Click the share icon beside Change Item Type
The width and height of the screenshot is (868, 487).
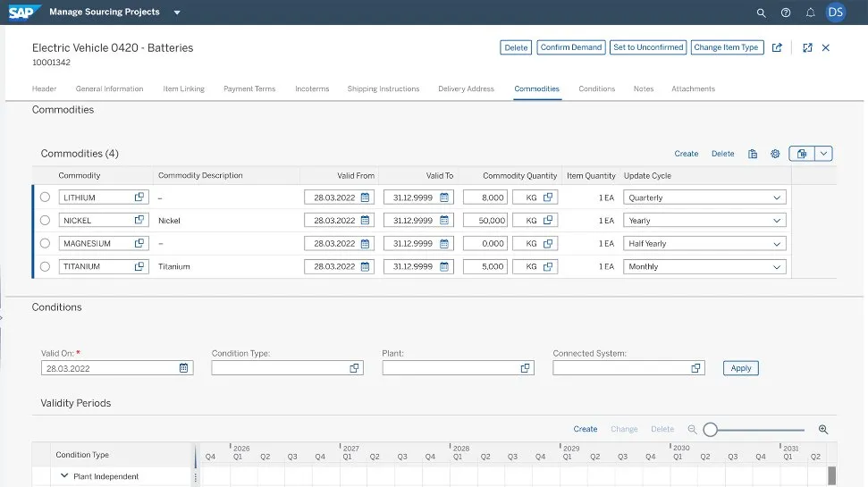[x=777, y=47]
